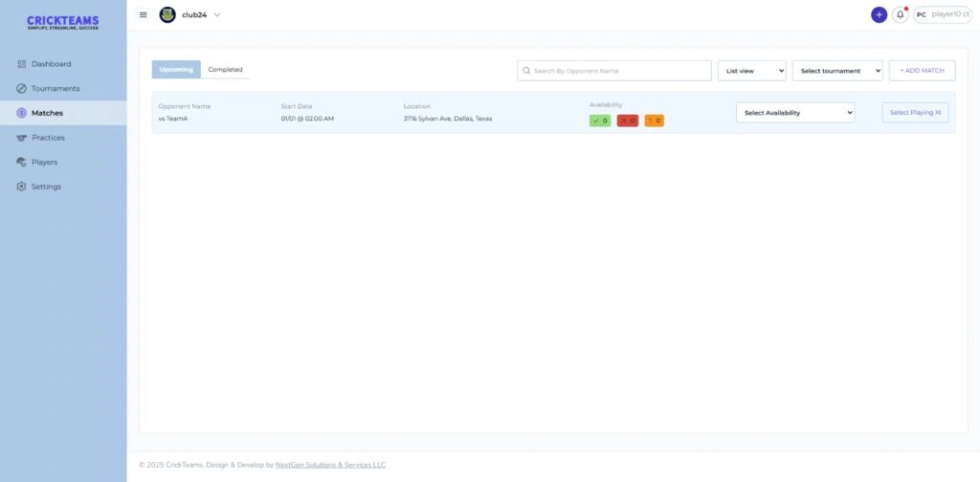
Task: Click the hamburger menu icon
Action: click(x=144, y=14)
